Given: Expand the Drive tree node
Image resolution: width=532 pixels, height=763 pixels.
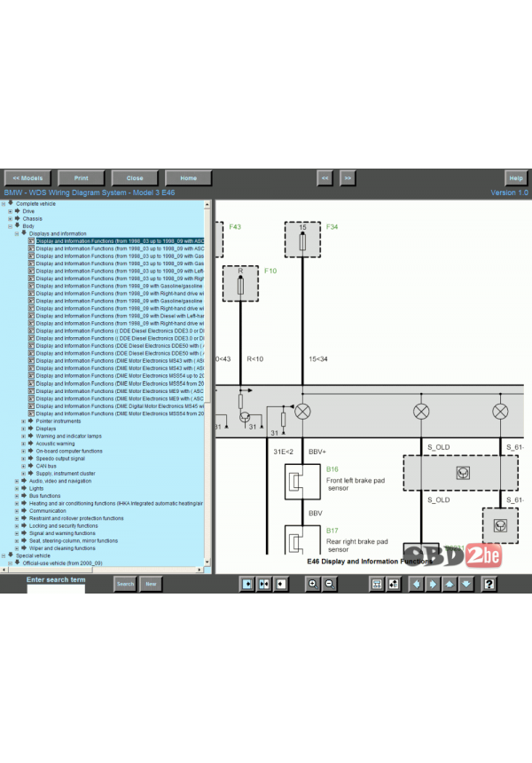Looking at the screenshot, I should tap(11, 212).
